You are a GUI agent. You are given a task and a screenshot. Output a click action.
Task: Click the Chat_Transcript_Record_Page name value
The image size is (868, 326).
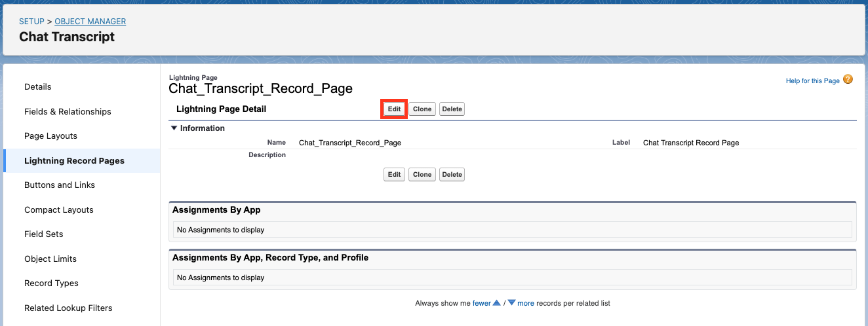point(350,143)
